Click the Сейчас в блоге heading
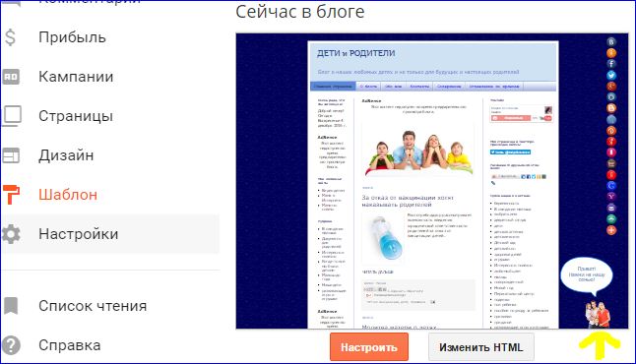This screenshot has height=364, width=636. coord(299,12)
